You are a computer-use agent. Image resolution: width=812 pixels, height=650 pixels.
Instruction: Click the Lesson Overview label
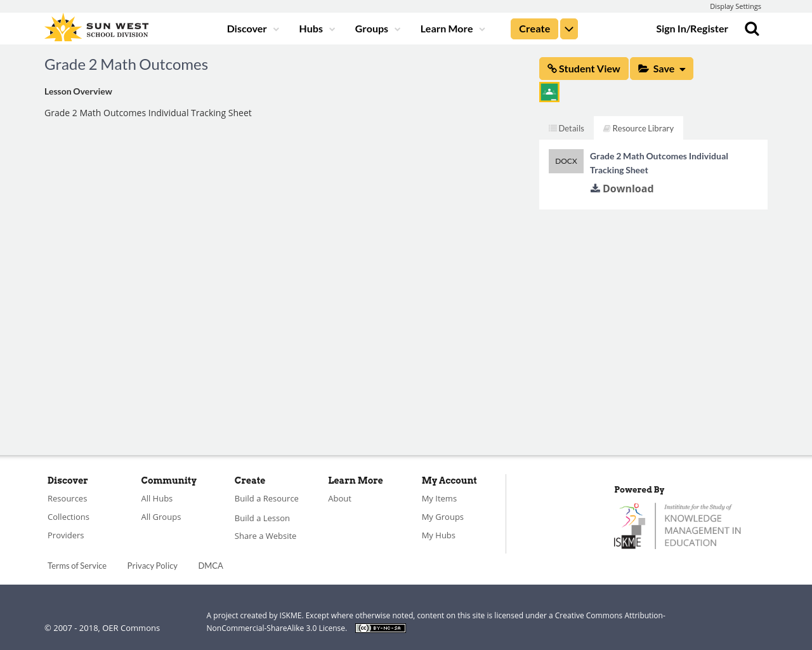(78, 91)
